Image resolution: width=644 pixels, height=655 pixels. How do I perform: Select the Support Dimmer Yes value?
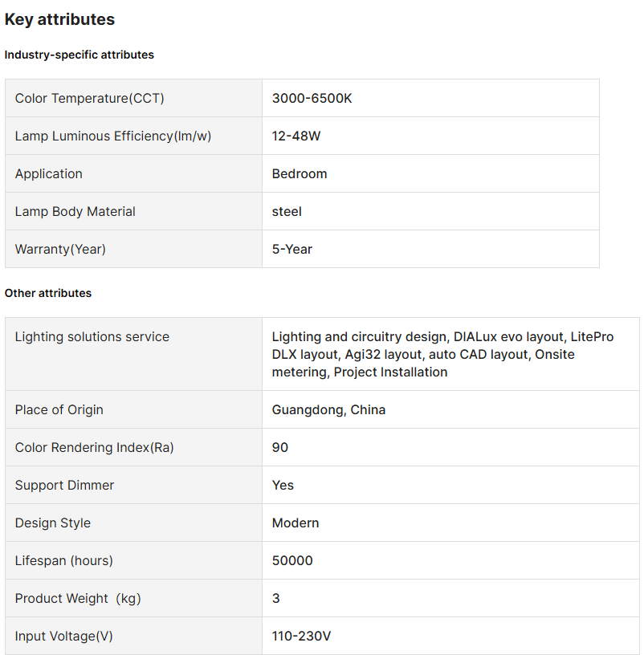tap(283, 485)
